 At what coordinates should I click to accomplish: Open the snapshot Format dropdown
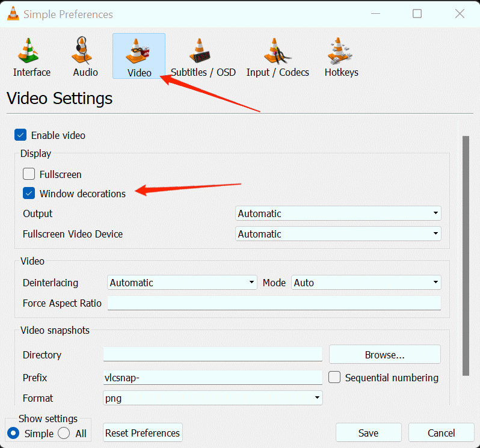213,398
